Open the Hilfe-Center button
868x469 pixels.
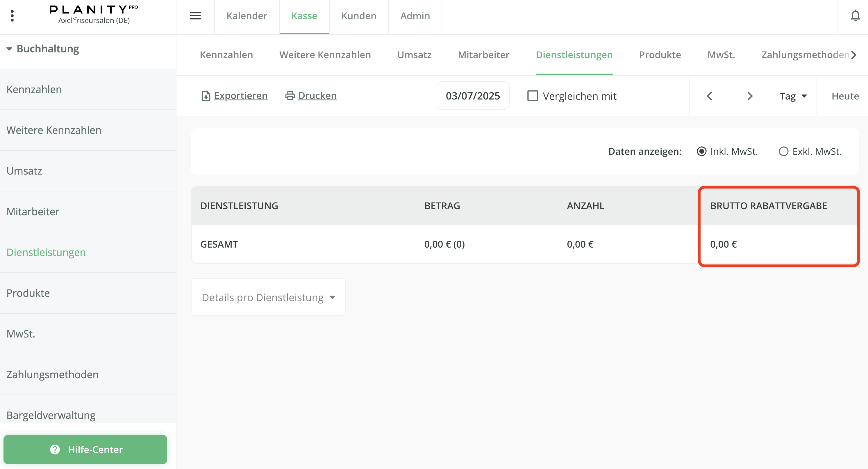(x=85, y=450)
